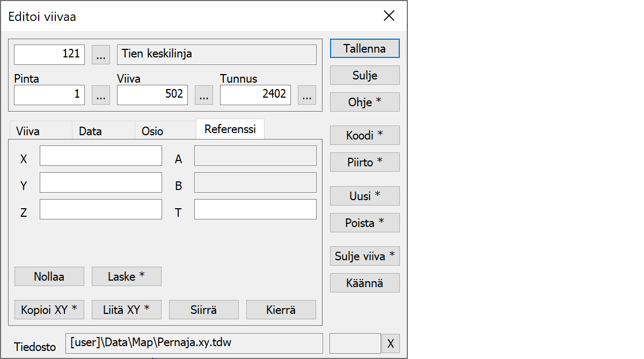Open the Tunnus browse button
644x359 pixels.
tap(307, 95)
